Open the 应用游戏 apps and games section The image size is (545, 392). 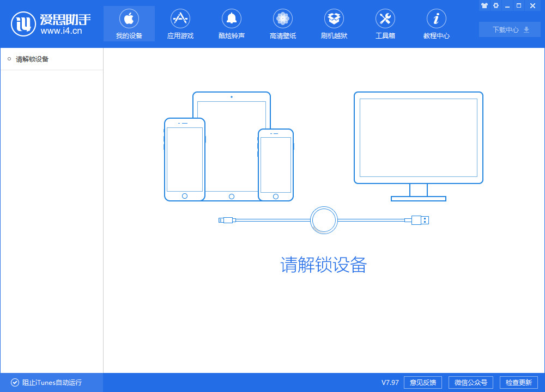tap(180, 24)
